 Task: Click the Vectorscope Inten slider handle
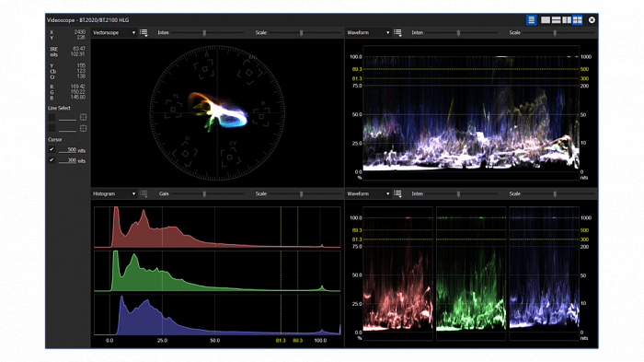click(x=204, y=33)
